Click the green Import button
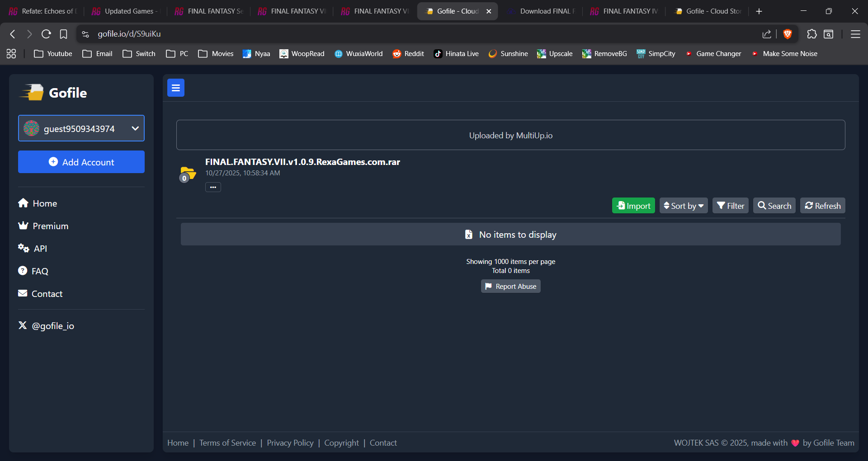 pyautogui.click(x=633, y=206)
